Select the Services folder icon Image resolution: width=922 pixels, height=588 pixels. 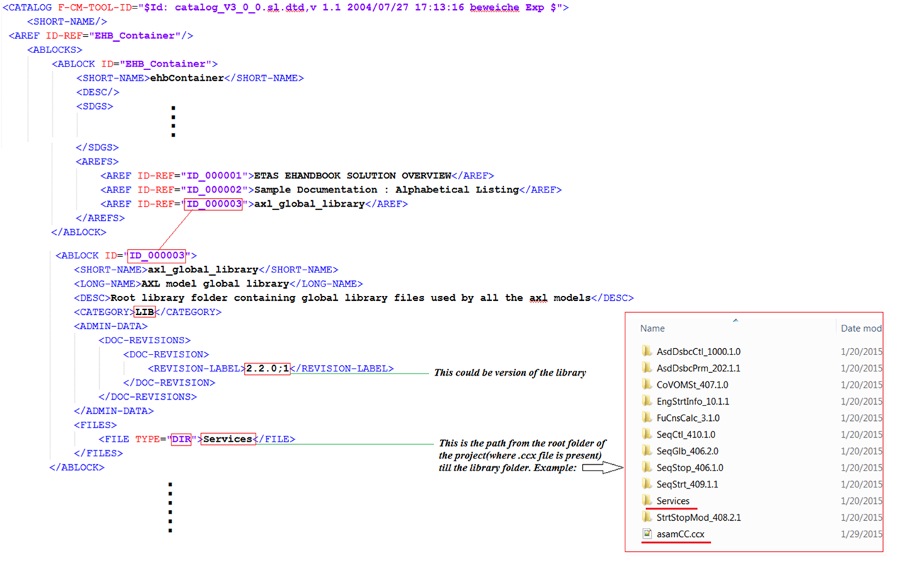point(647,501)
